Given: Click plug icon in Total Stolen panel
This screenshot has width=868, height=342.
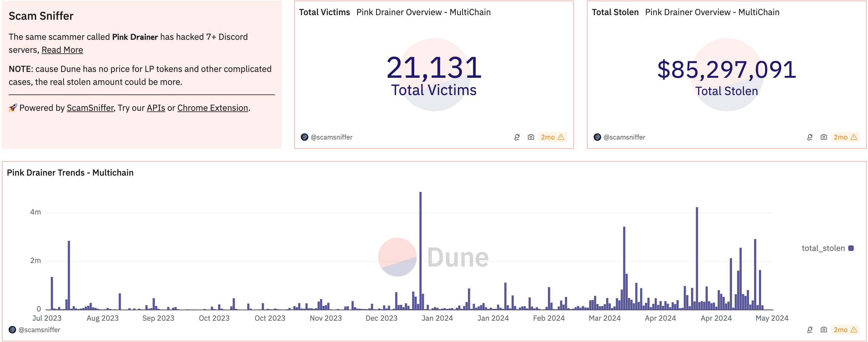Looking at the screenshot, I should [810, 137].
